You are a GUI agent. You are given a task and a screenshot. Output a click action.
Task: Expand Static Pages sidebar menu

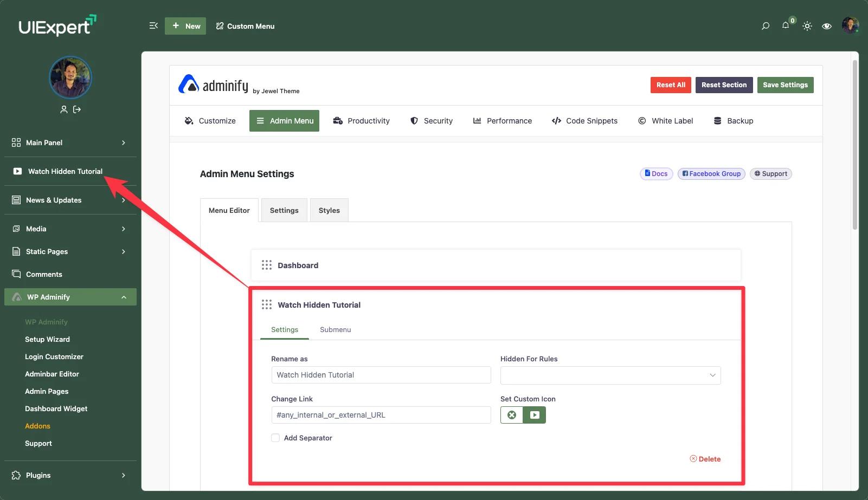point(70,251)
